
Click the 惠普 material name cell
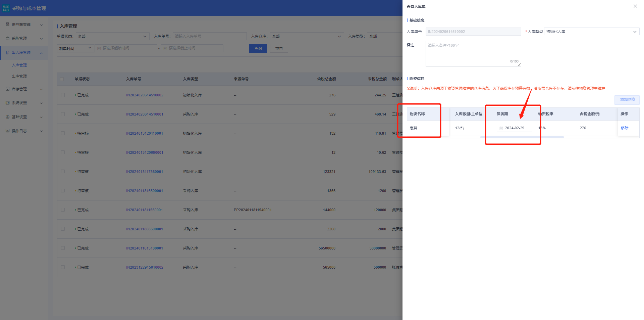click(x=413, y=128)
